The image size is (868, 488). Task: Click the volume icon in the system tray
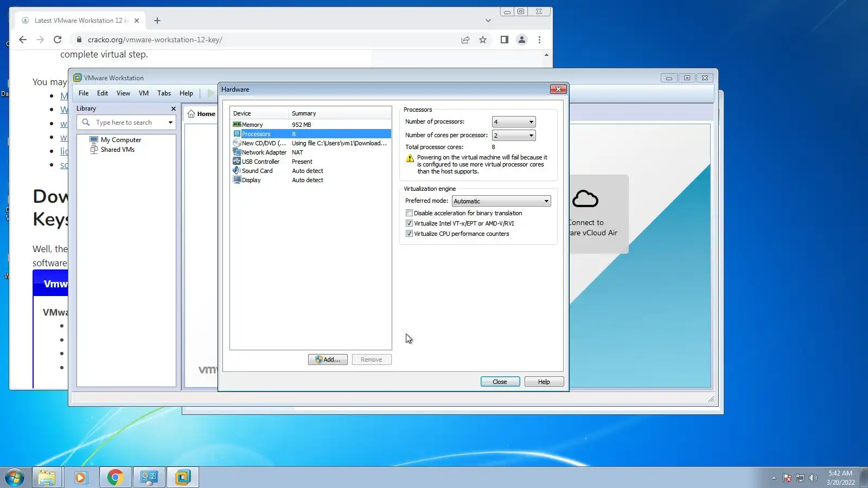click(813, 478)
